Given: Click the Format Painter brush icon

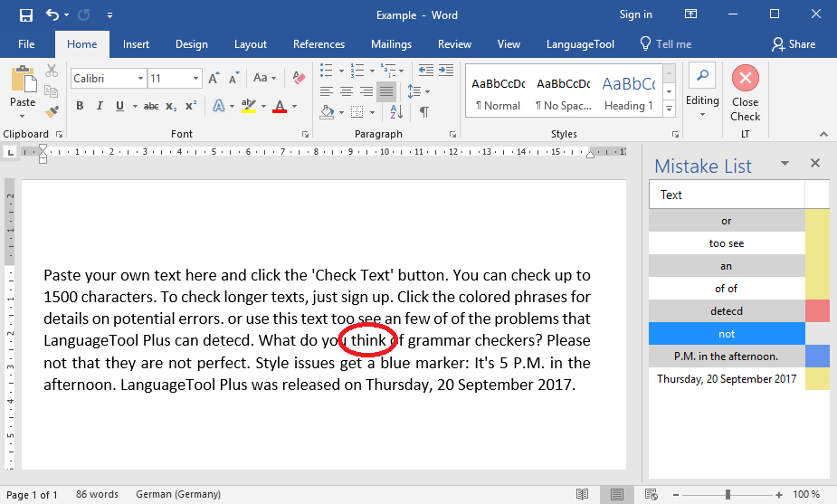Looking at the screenshot, I should (52, 111).
